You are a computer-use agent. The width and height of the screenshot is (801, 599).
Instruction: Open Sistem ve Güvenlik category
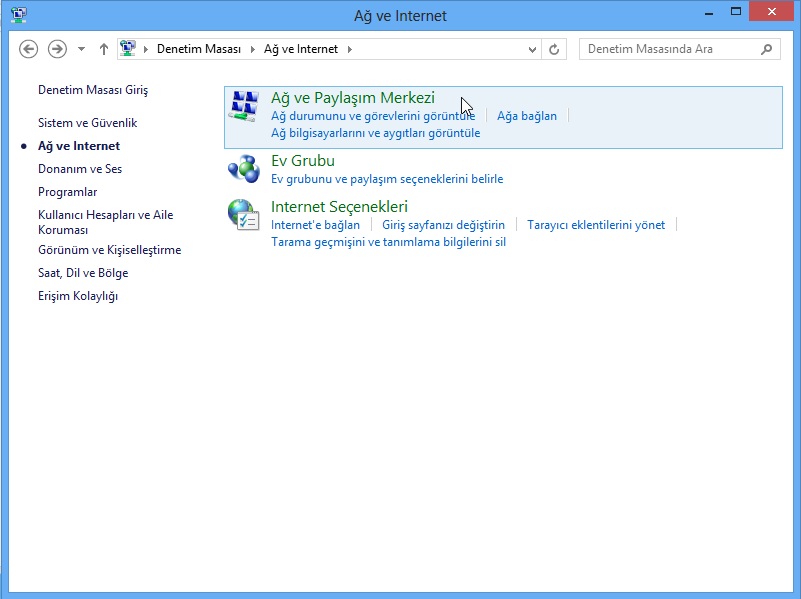[x=87, y=123]
